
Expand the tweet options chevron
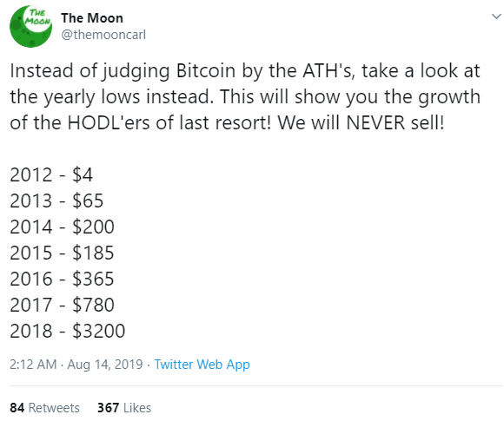(x=497, y=16)
